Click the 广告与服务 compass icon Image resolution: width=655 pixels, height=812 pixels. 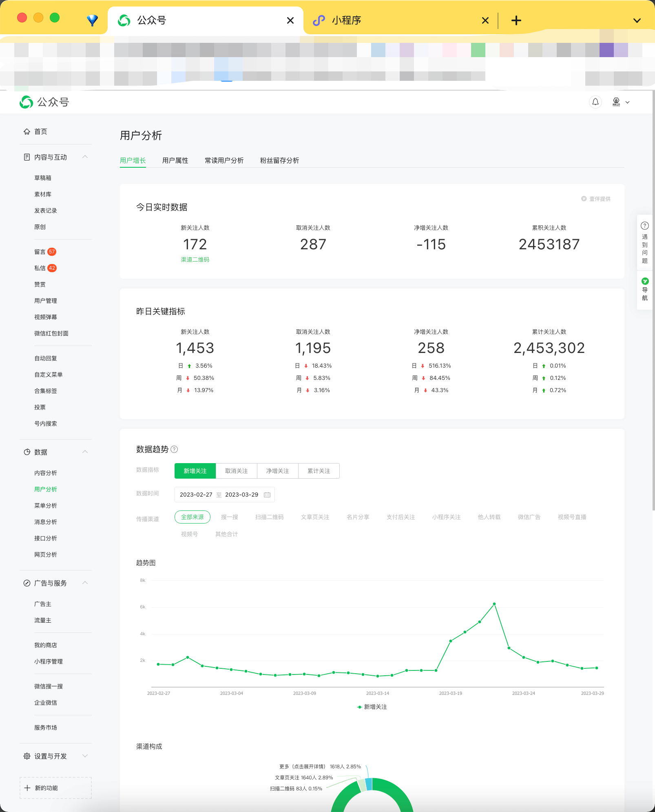tap(27, 583)
